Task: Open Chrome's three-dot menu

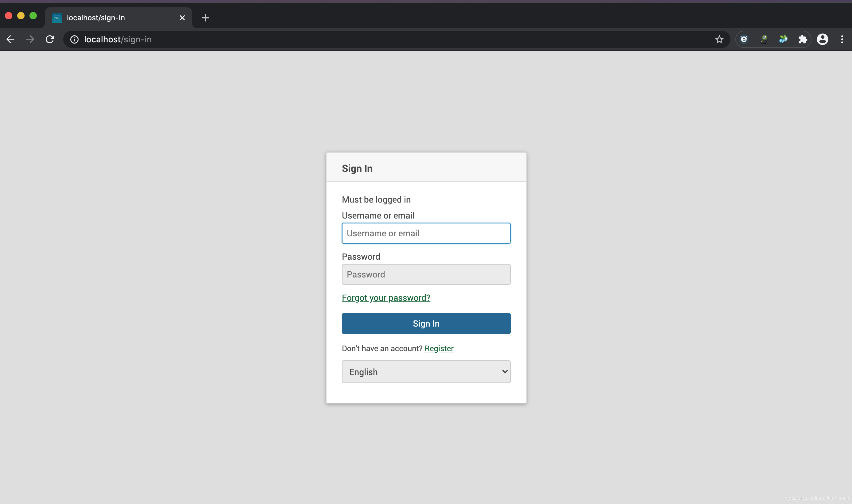Action: (x=842, y=39)
